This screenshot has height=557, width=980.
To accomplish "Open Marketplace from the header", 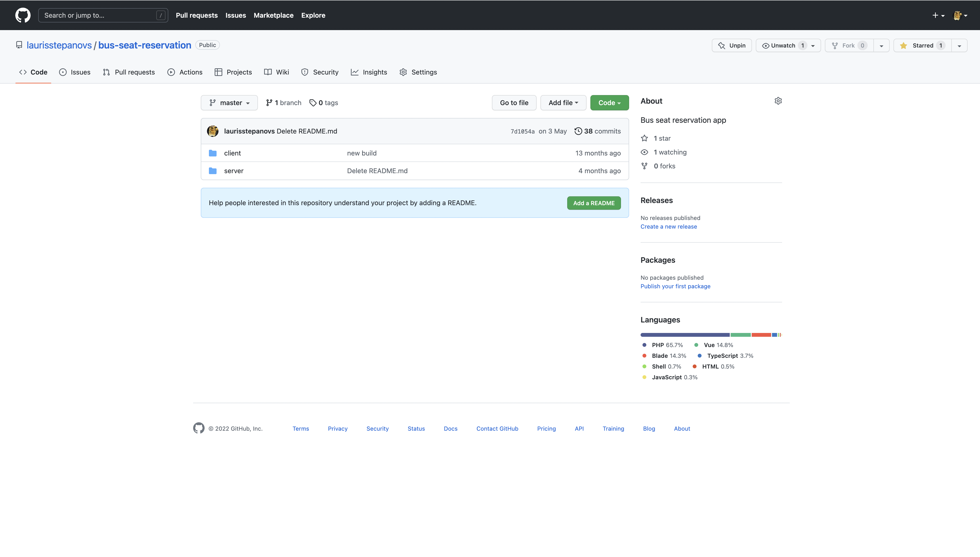I will pyautogui.click(x=274, y=15).
